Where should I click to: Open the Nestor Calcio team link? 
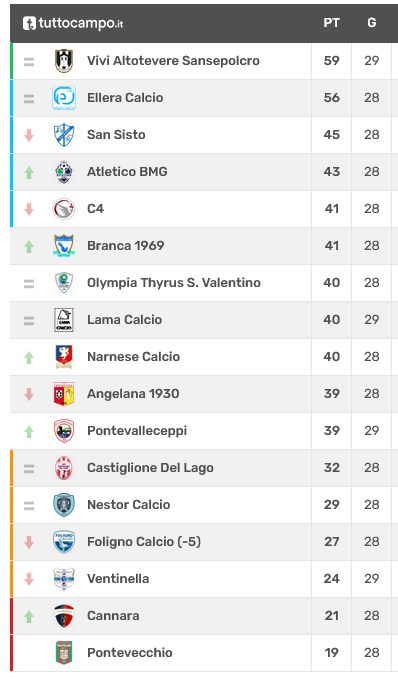129,505
